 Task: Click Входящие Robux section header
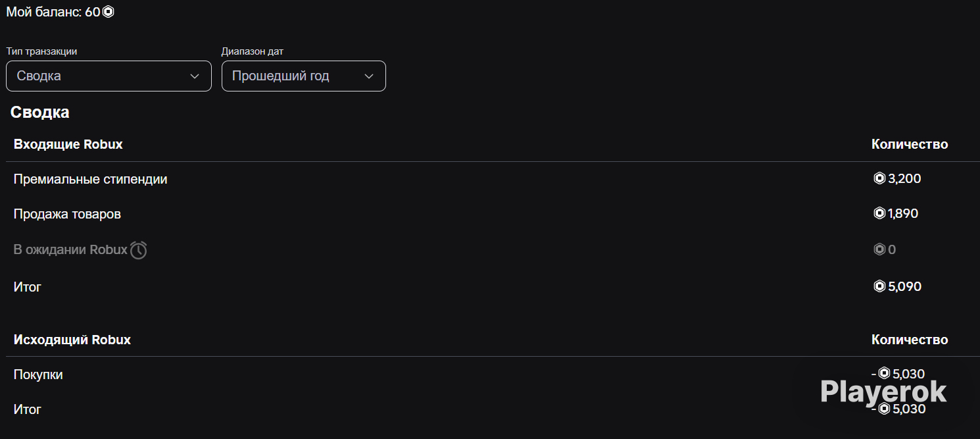click(68, 144)
